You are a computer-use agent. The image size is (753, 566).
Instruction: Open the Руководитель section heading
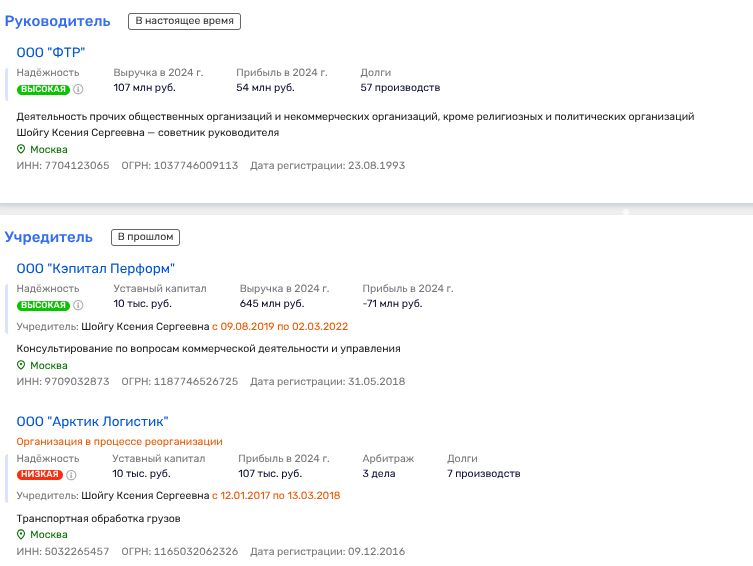57,21
